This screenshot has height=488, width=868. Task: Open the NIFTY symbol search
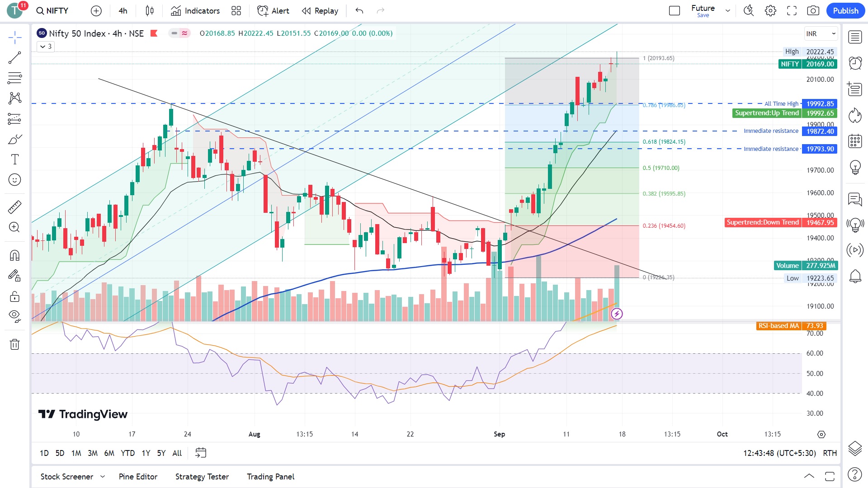click(x=52, y=11)
